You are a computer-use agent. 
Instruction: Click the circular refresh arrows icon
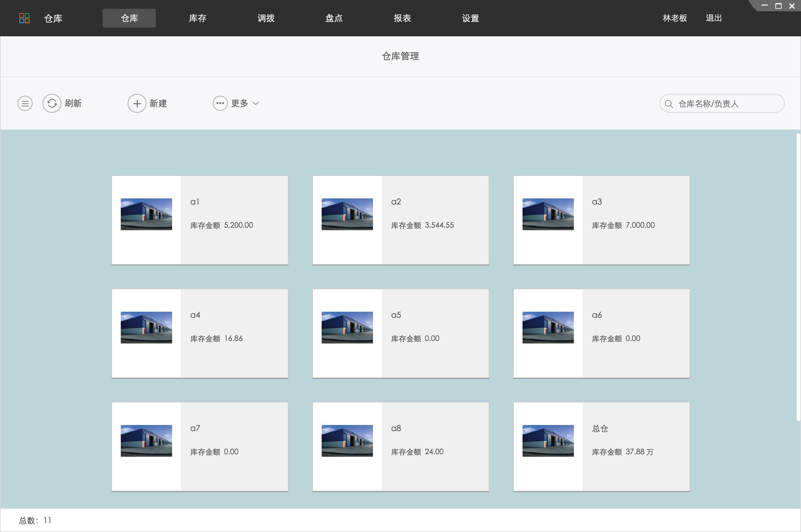tap(52, 104)
